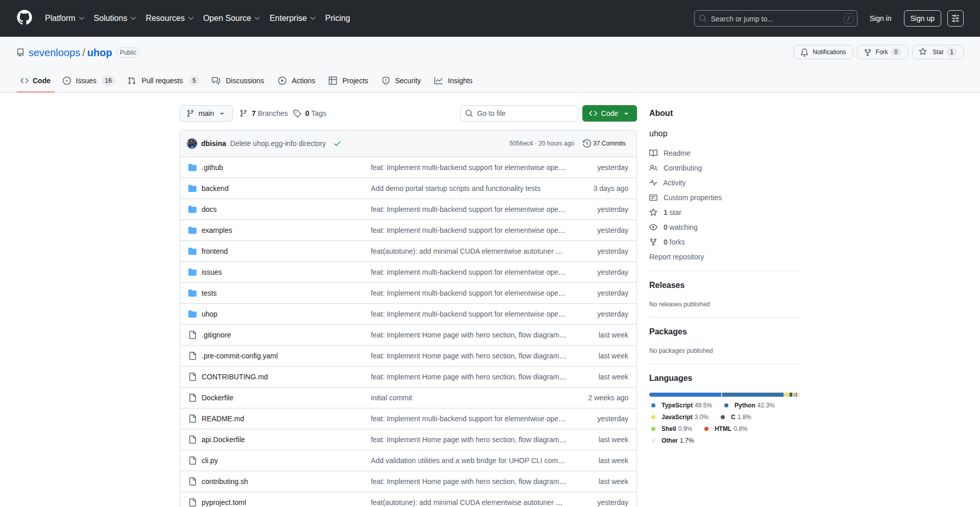Click the Sign up button
The height and width of the screenshot is (507, 980).
(x=922, y=18)
